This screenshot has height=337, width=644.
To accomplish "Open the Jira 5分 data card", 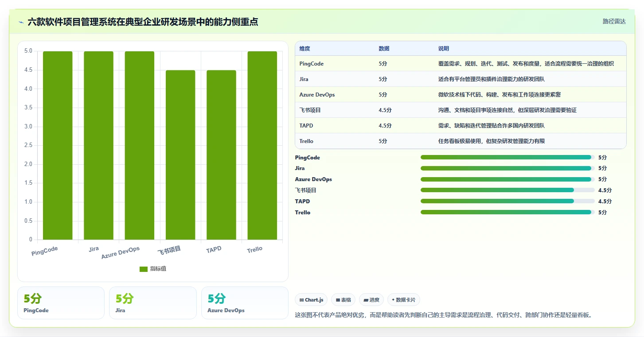I will point(153,303).
